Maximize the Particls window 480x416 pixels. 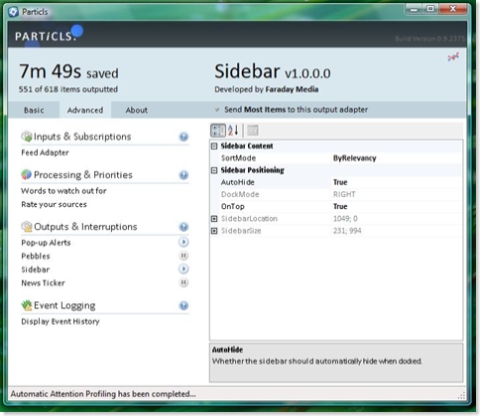tap(430, 9)
